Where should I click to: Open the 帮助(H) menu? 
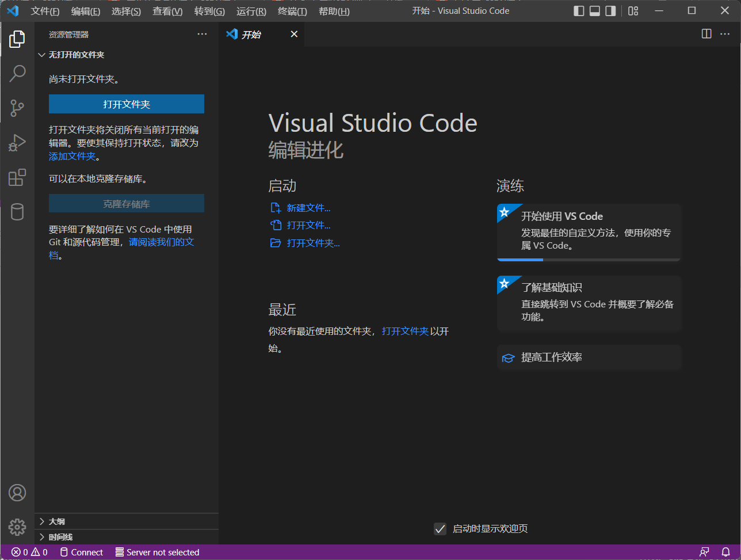(334, 12)
